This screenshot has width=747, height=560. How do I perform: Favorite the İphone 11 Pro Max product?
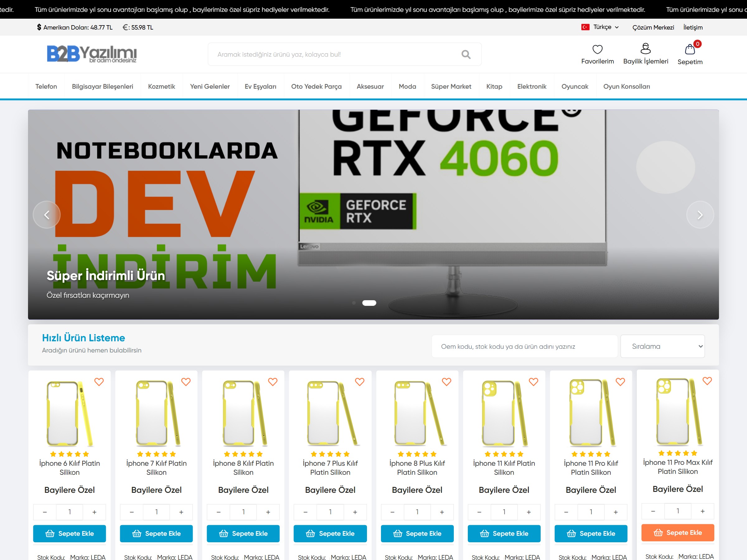tap(707, 381)
